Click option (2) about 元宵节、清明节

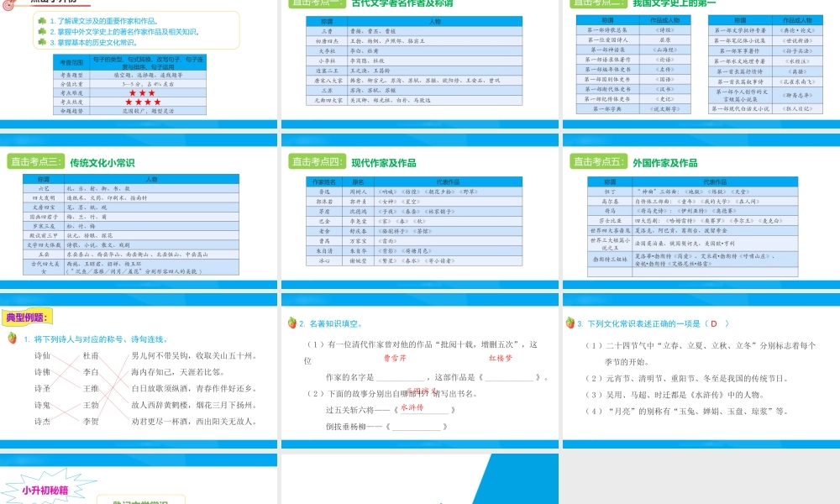[x=687, y=378]
